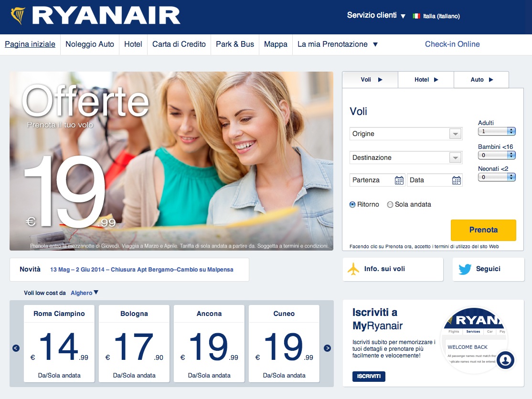The height and width of the screenshot is (399, 532).
Task: Switch to the Auto booking tab
Action: [481, 80]
